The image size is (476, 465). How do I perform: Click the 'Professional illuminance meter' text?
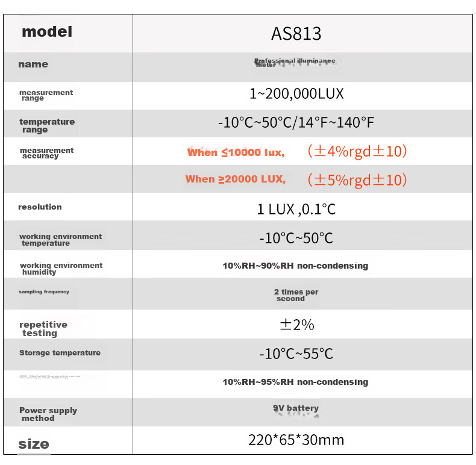click(295, 63)
